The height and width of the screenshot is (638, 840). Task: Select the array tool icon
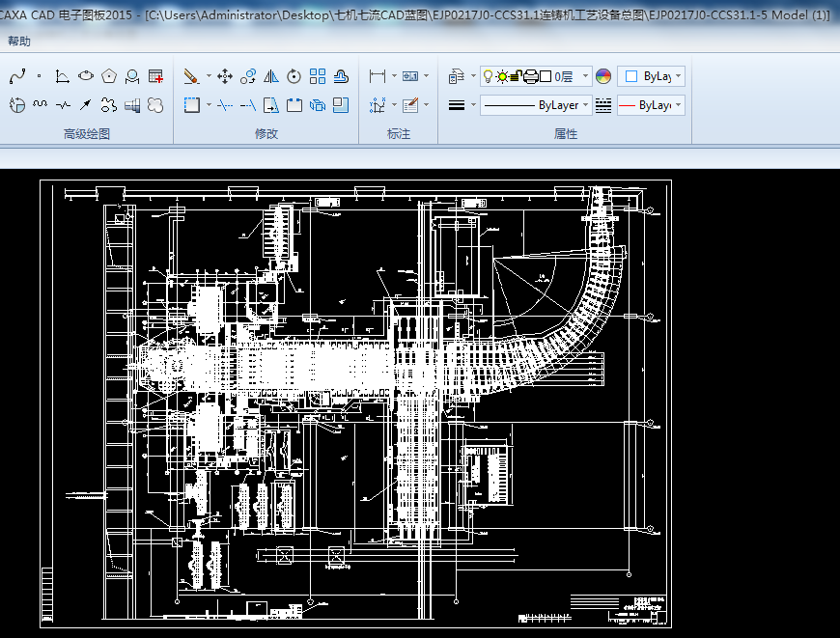[x=318, y=75]
